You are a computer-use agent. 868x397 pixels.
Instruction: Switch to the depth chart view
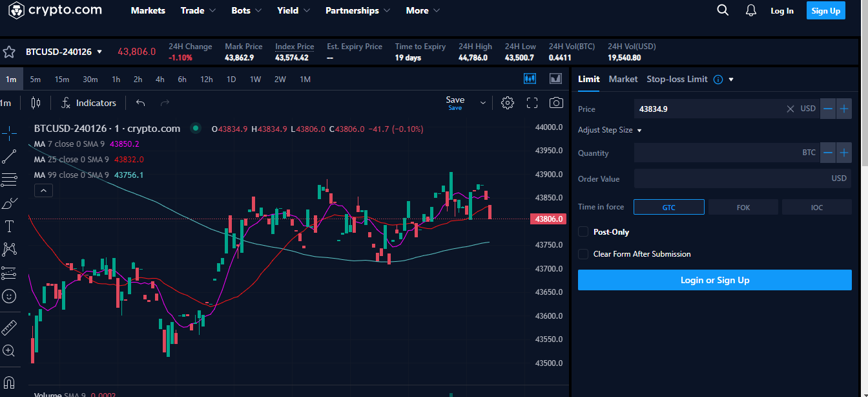[555, 78]
